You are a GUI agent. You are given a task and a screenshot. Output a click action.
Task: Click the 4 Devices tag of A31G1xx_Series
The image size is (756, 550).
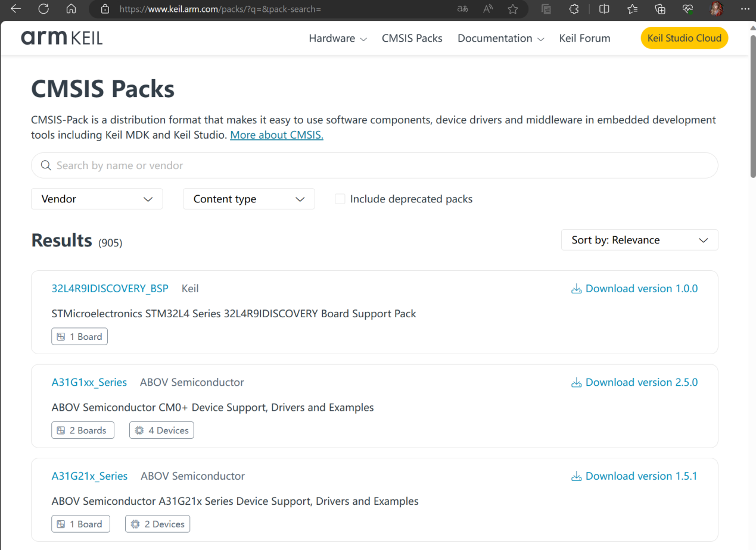(161, 430)
